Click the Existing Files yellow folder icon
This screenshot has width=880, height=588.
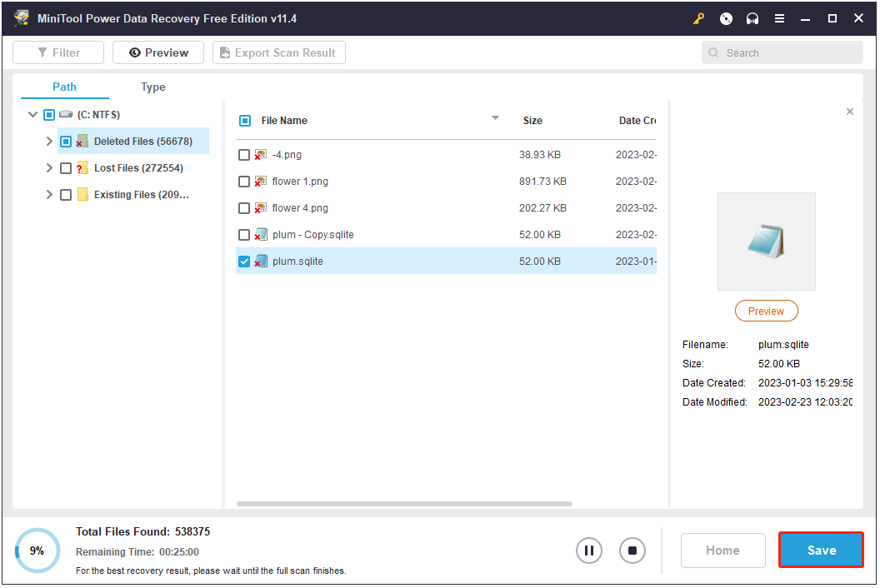click(x=82, y=195)
